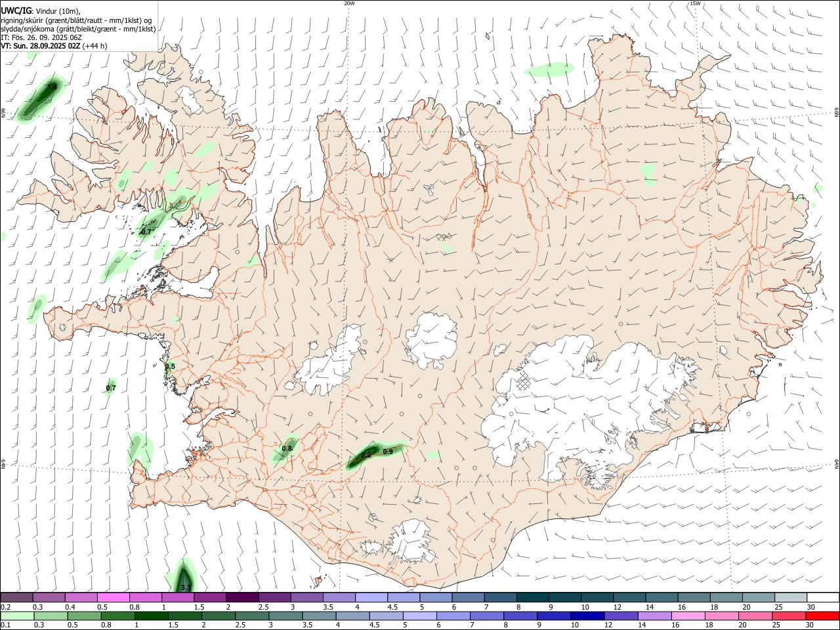Click the '66N' latitude label on right edge
Screen dimensions: 840x630
pos(837,113)
